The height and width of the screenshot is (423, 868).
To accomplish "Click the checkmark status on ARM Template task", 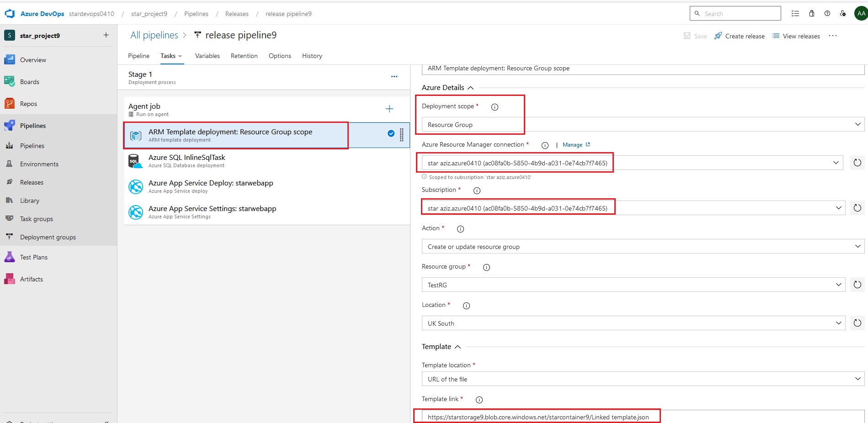I will tap(391, 133).
